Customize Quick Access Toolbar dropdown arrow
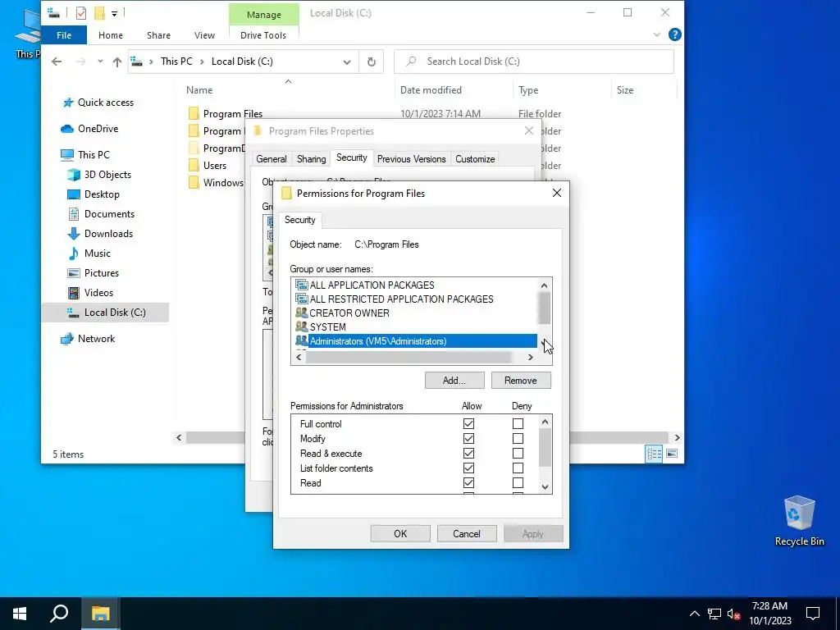The width and height of the screenshot is (840, 630). 114,13
